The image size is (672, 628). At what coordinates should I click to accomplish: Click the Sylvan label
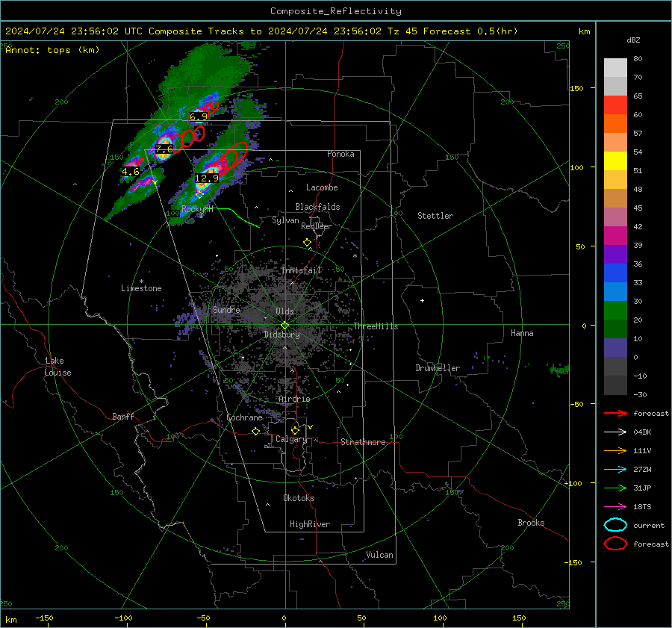[285, 220]
